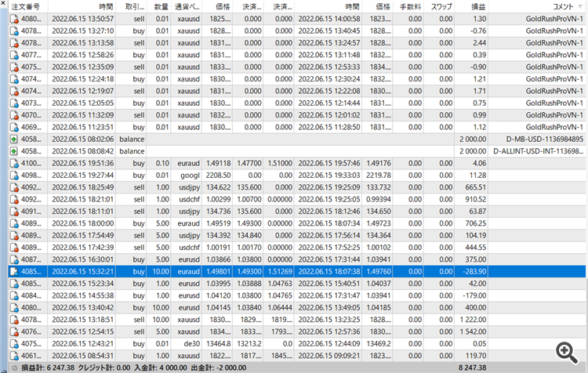This screenshot has width=588, height=373.
Task: Click the order icon for 18:21:01 usdchf sell
Action: point(14,200)
